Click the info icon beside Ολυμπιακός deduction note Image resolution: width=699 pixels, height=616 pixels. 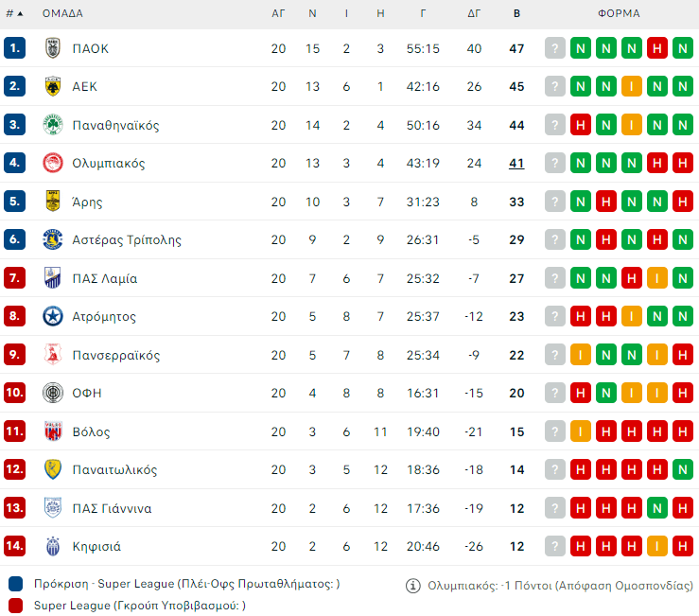[x=412, y=586]
